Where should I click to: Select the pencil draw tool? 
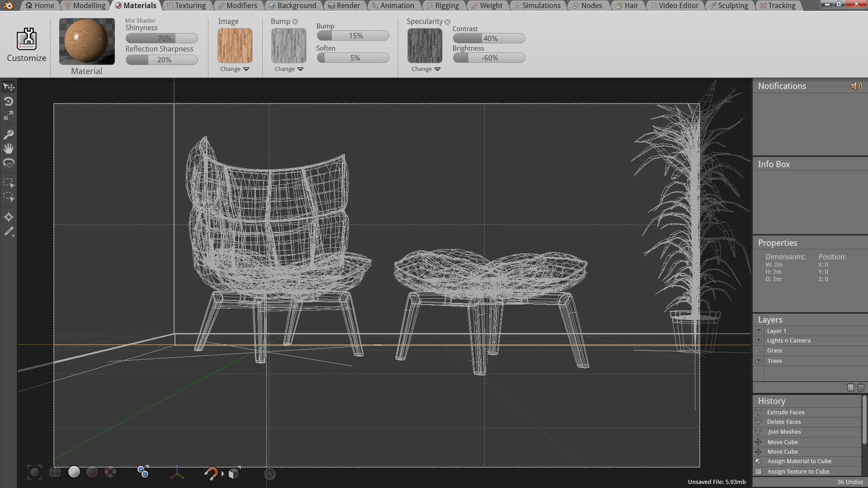point(9,232)
